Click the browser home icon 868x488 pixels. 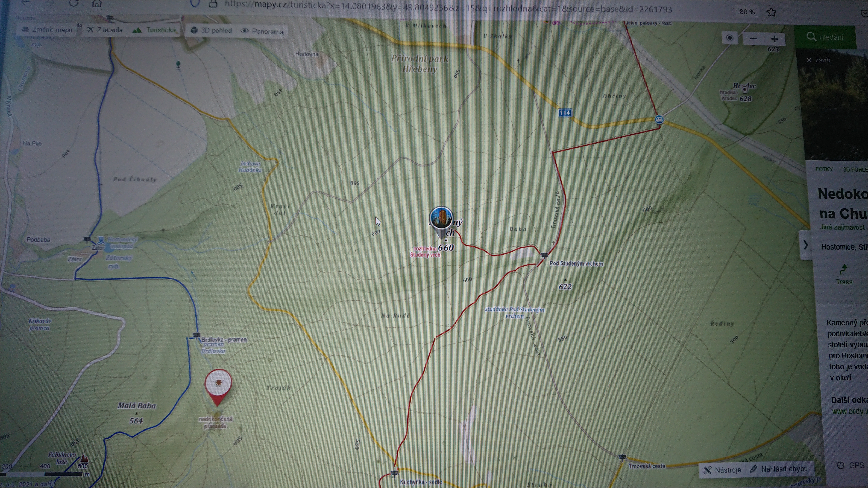click(97, 3)
